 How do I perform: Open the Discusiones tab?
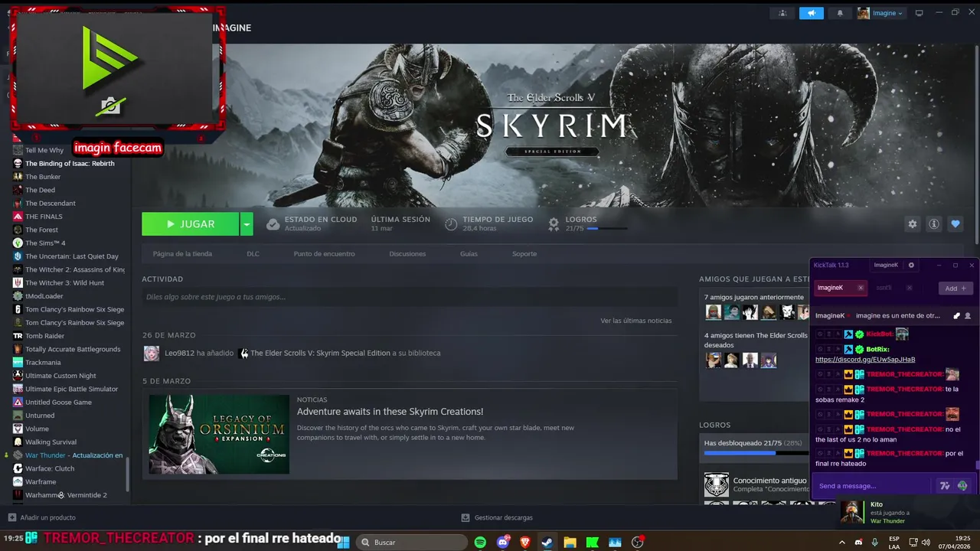pos(407,253)
